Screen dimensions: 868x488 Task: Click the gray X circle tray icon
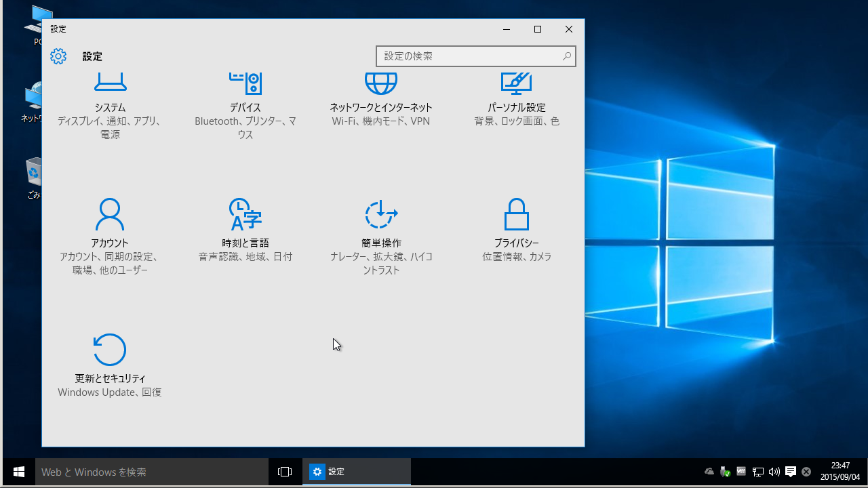[x=806, y=472]
